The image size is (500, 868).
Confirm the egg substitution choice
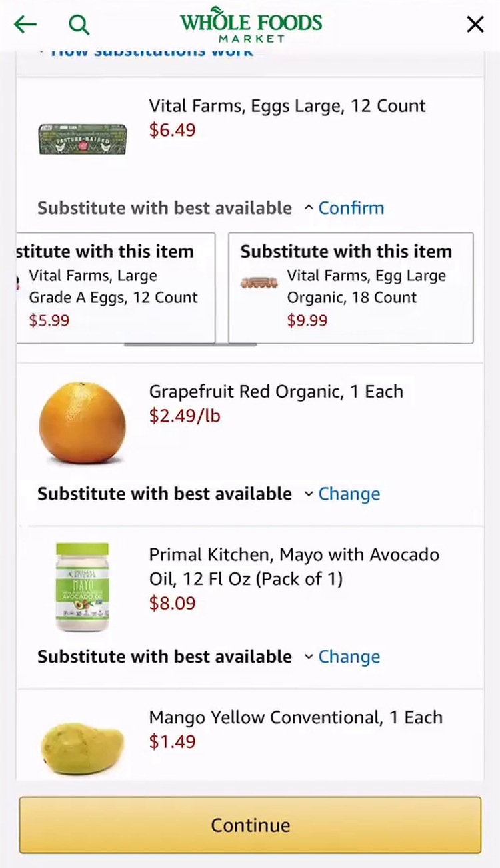[351, 208]
